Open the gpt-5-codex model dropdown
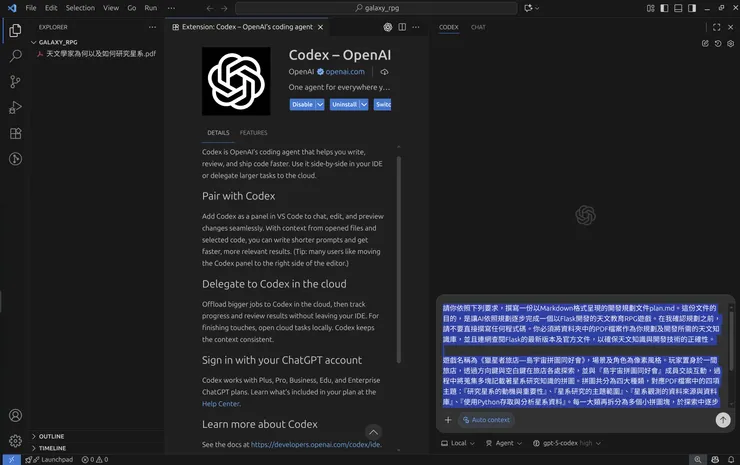Viewport: 740px width, 465px height. click(567, 443)
